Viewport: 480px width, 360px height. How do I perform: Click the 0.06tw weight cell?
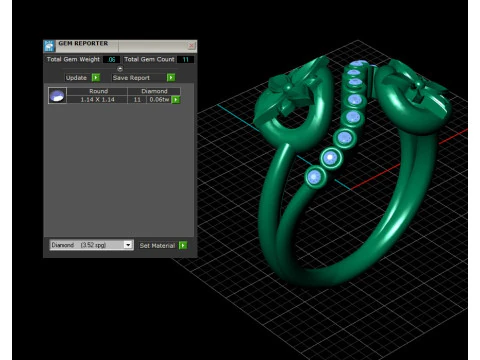(x=159, y=99)
